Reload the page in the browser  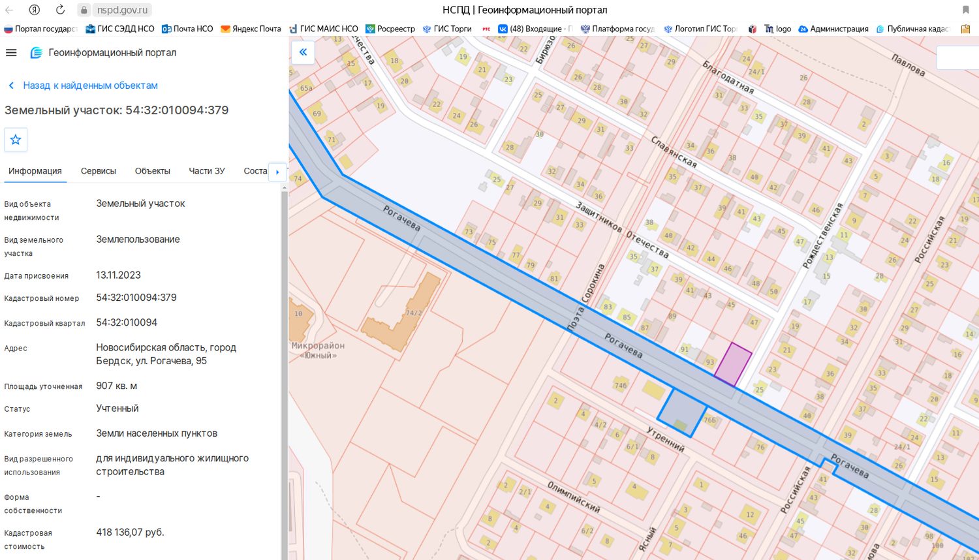click(60, 10)
